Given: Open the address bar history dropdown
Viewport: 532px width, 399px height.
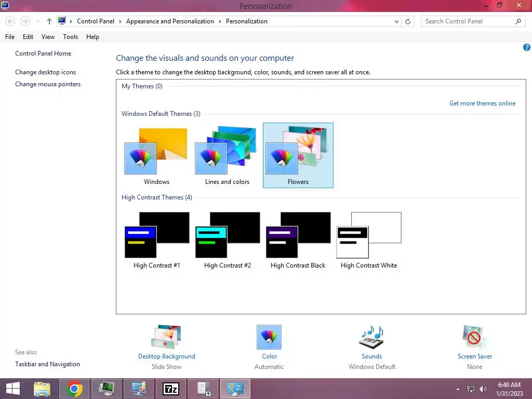Looking at the screenshot, I should tap(396, 21).
